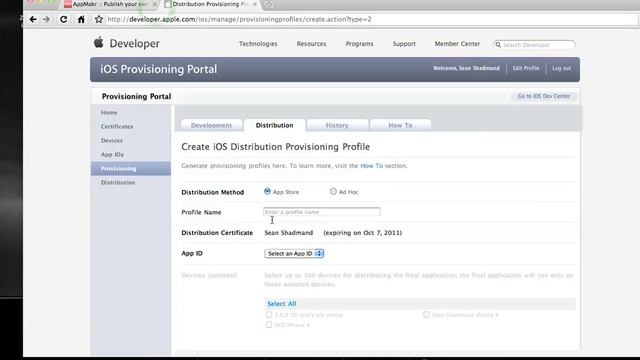Click the magnifier icon in Search Developer
Image resolution: width=640 pixels, height=360 pixels.
[x=498, y=45]
